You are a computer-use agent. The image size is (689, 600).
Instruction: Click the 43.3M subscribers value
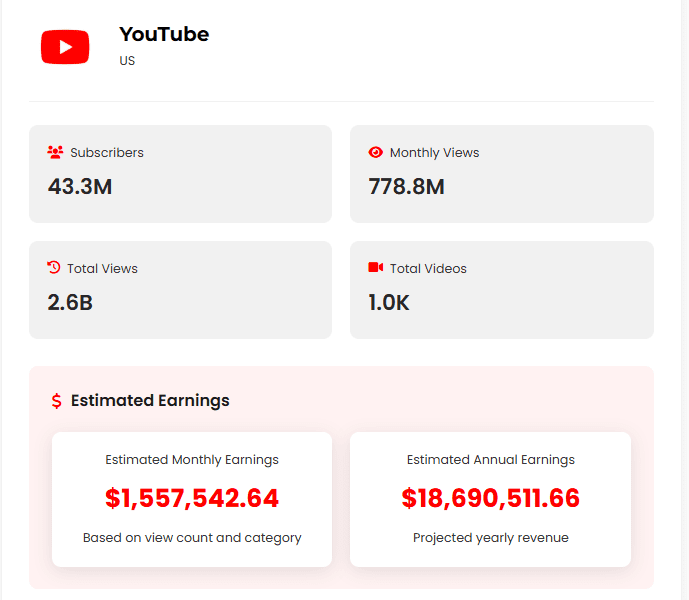[80, 187]
